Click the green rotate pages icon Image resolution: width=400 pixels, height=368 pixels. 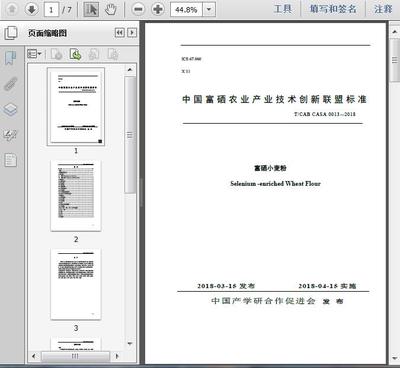75,54
